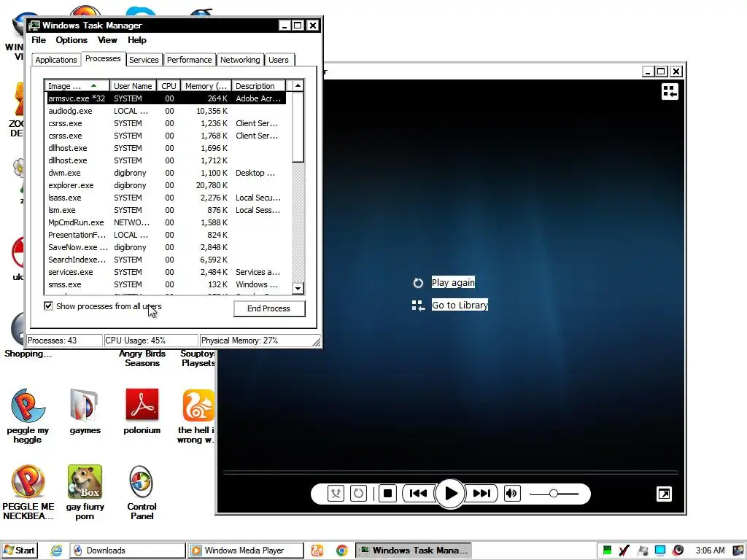Select the lsm.exe process row

tap(166, 210)
